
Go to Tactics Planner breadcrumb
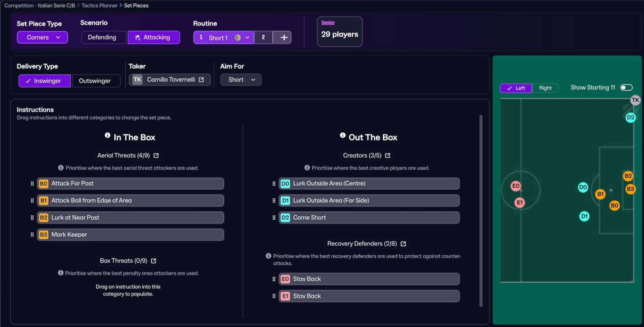pos(99,5)
